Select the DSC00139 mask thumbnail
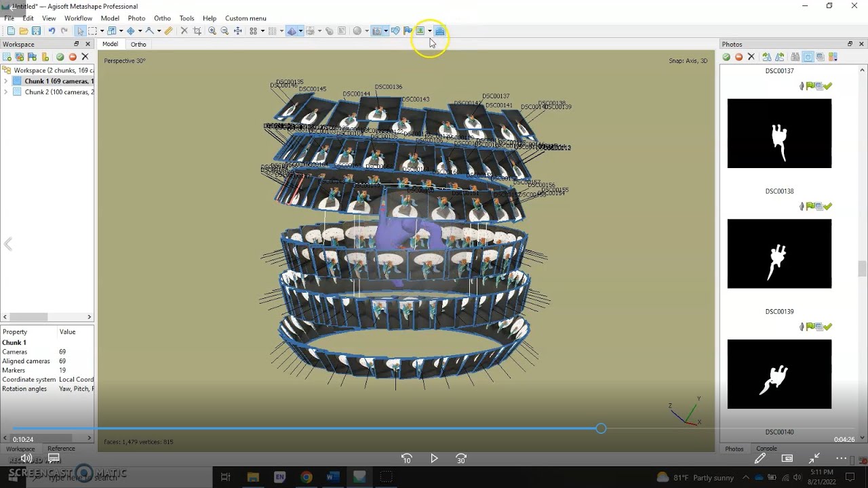 pos(779,374)
